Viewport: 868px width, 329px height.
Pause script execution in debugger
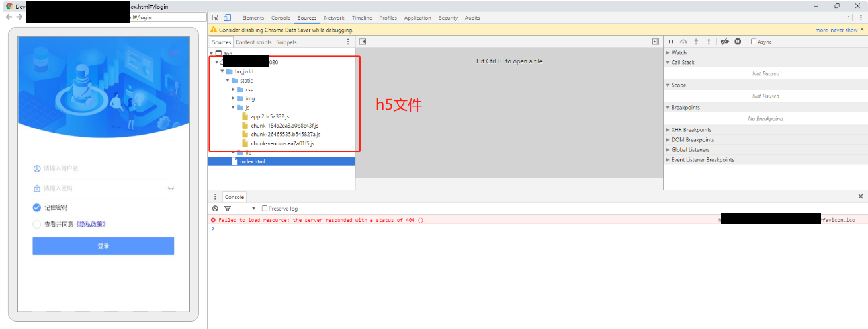tap(671, 42)
